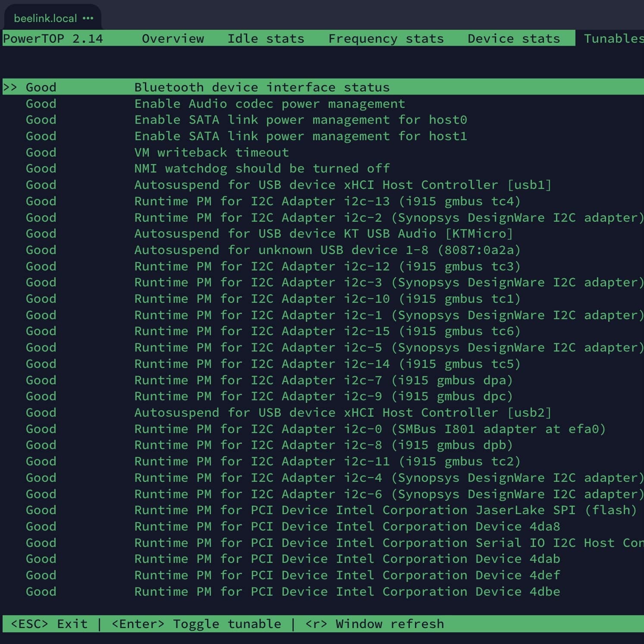Screen dimensions: 644x644
Task: Select Runtime PM for PCI Device 4def
Action: pos(347,575)
